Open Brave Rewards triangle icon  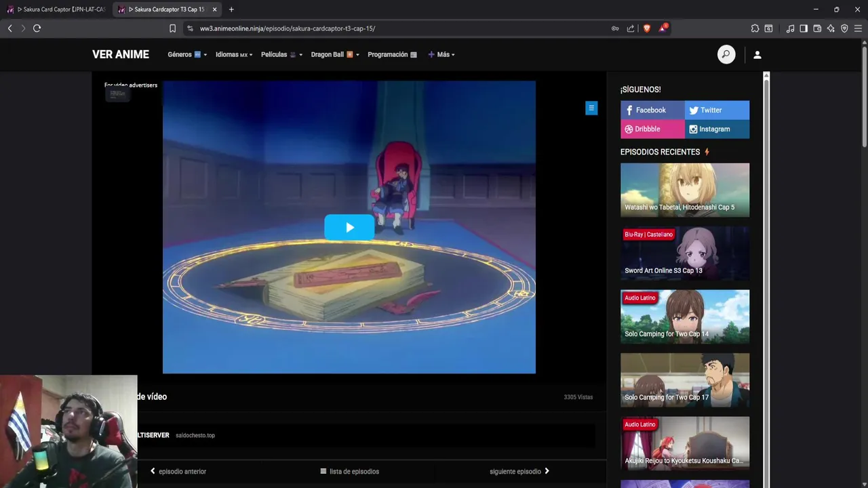pos(663,28)
